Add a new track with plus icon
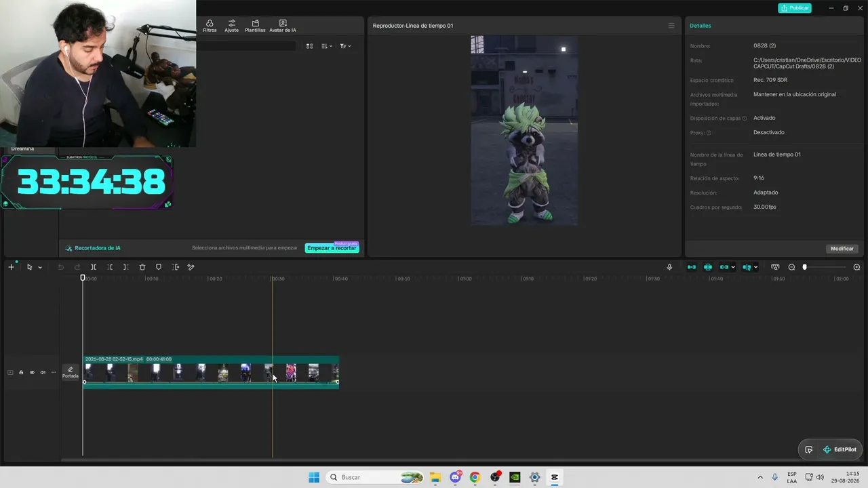This screenshot has width=868, height=488. click(x=11, y=267)
